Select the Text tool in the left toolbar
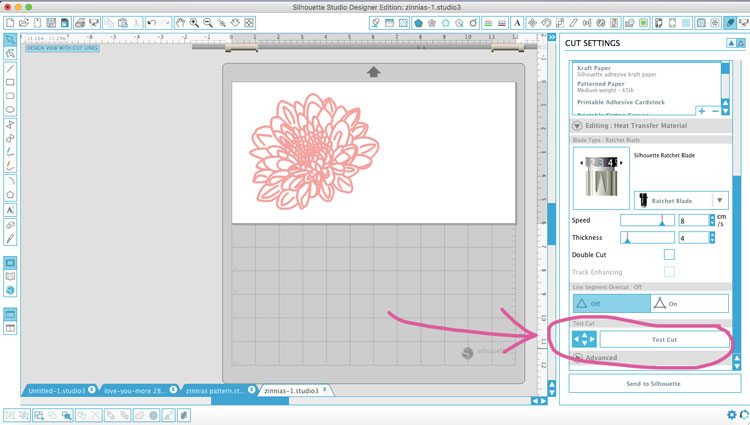This screenshot has width=750, height=425. coord(10,210)
